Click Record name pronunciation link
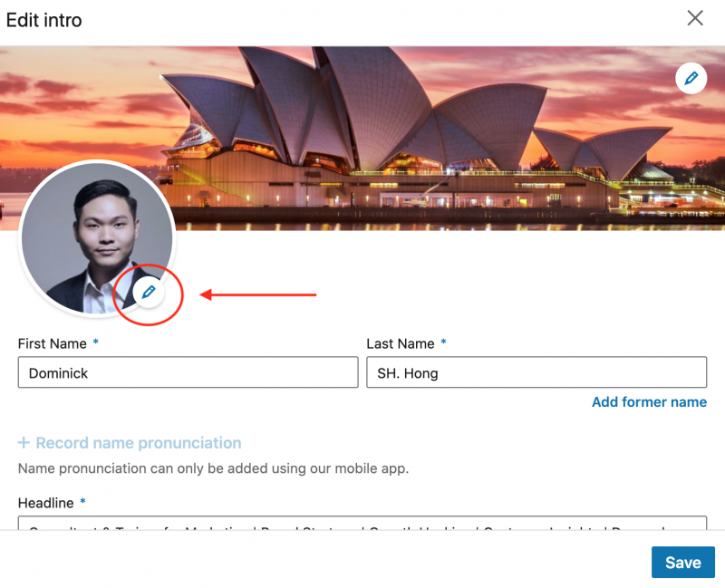Image resolution: width=725 pixels, height=588 pixels. [x=139, y=443]
